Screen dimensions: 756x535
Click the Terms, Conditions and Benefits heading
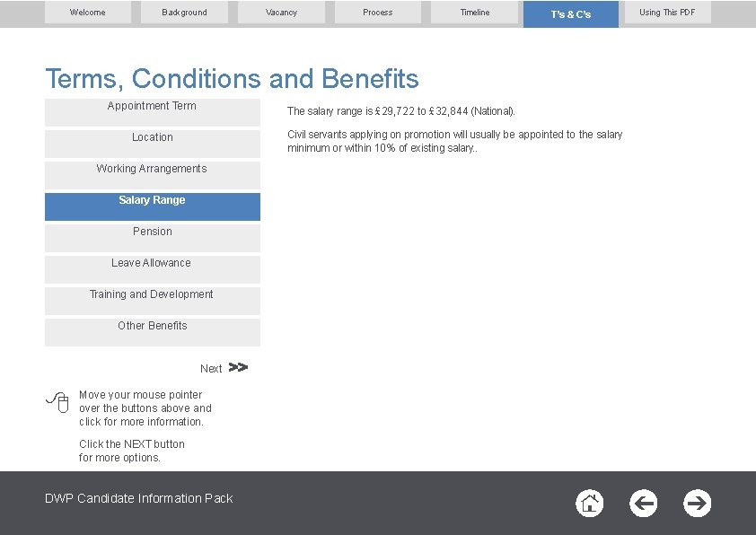232,79
